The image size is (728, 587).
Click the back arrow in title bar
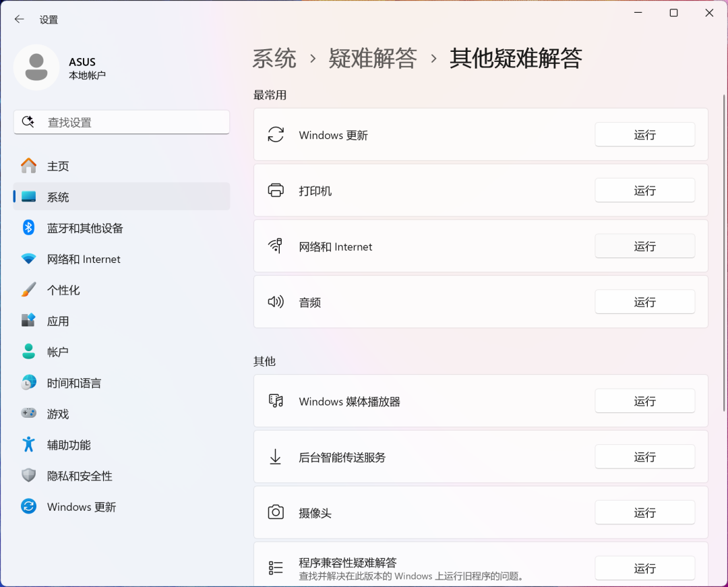click(x=20, y=20)
